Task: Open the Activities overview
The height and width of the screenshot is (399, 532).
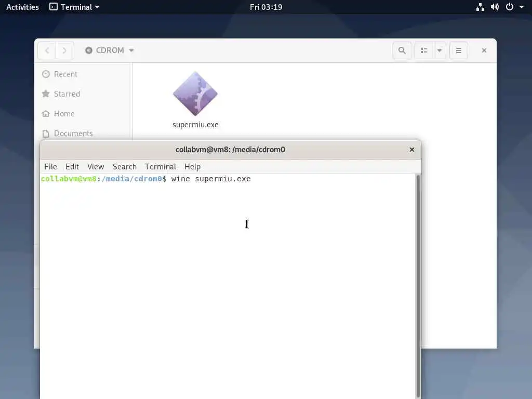Action: (x=22, y=7)
